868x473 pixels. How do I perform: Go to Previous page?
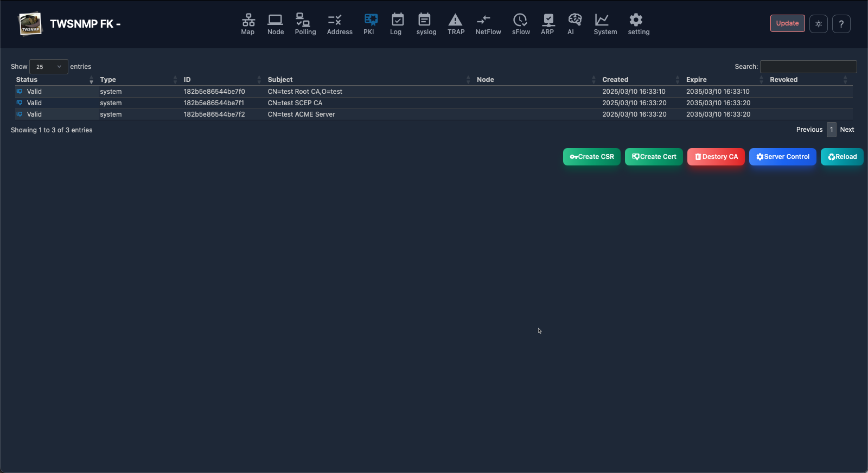pos(809,130)
